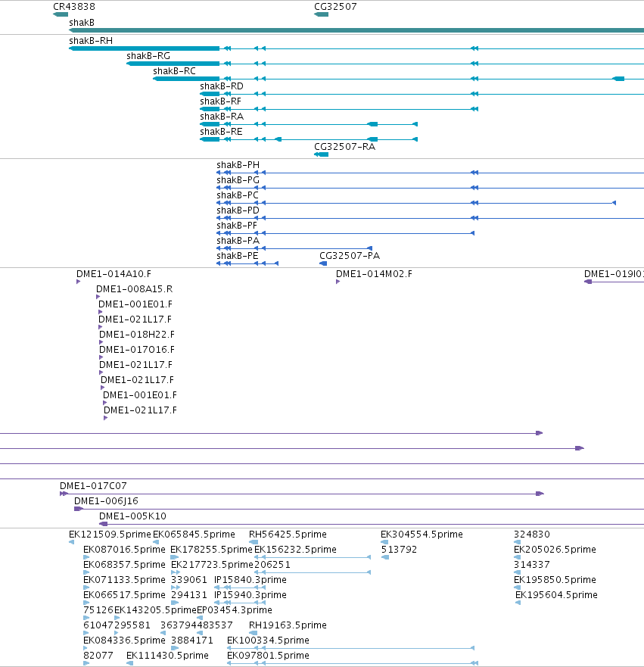Click the DME1-017O16.F feature

(101, 357)
